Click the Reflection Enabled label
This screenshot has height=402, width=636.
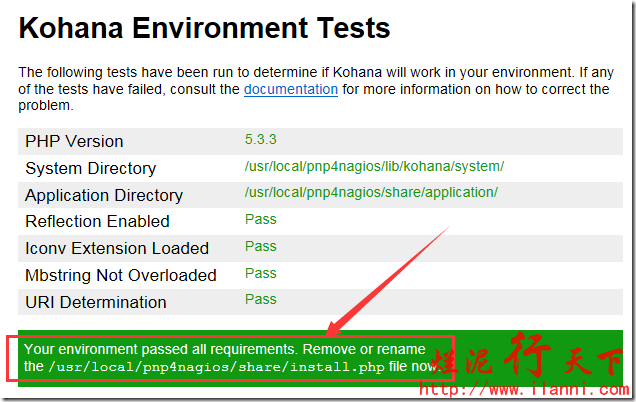coord(97,221)
